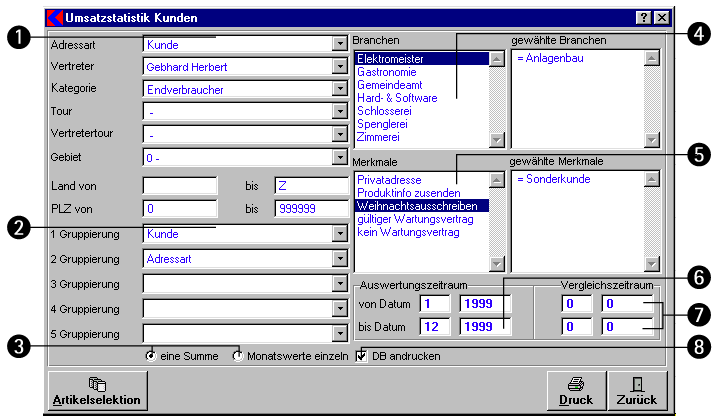Screen dimensions: 716x420
Task: Select the 'eine Summe' radio option
Action: point(151,355)
